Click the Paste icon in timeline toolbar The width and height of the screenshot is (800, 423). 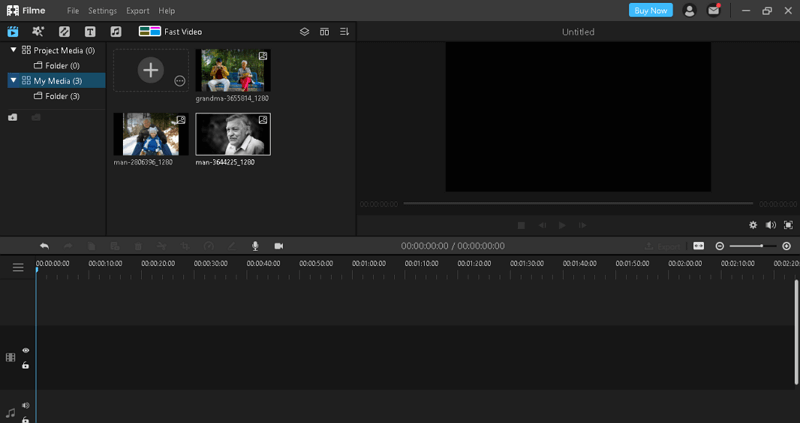click(x=115, y=246)
